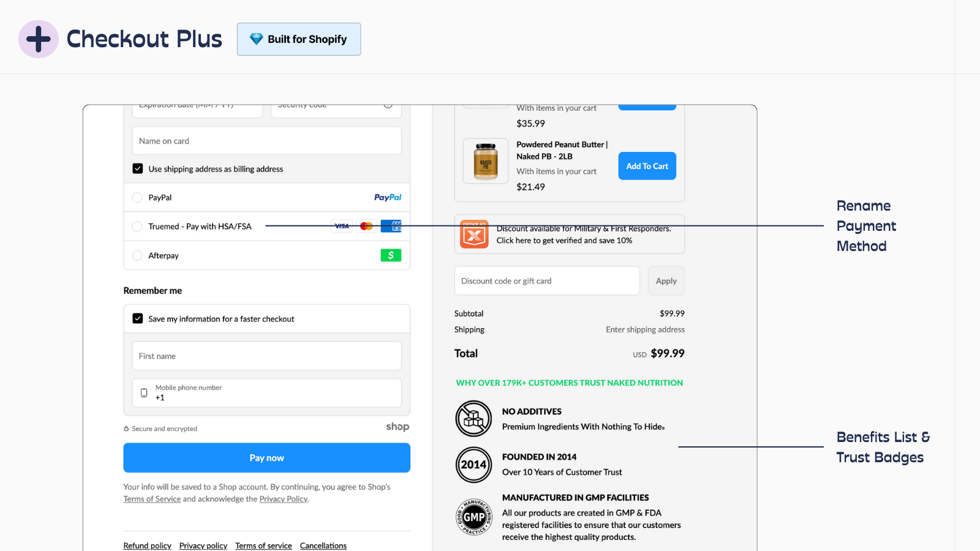Click the Discount code or gift card field
Image resolution: width=980 pixels, height=551 pixels.
[547, 281]
